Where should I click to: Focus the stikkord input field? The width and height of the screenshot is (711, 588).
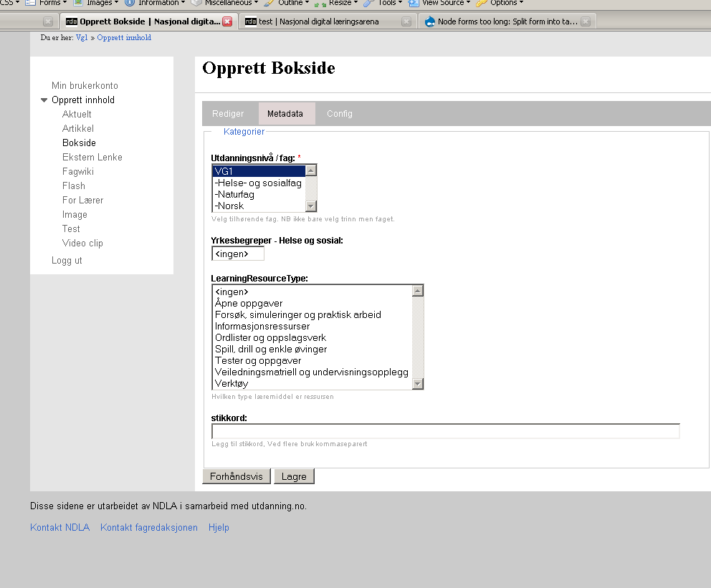pyautogui.click(x=446, y=431)
